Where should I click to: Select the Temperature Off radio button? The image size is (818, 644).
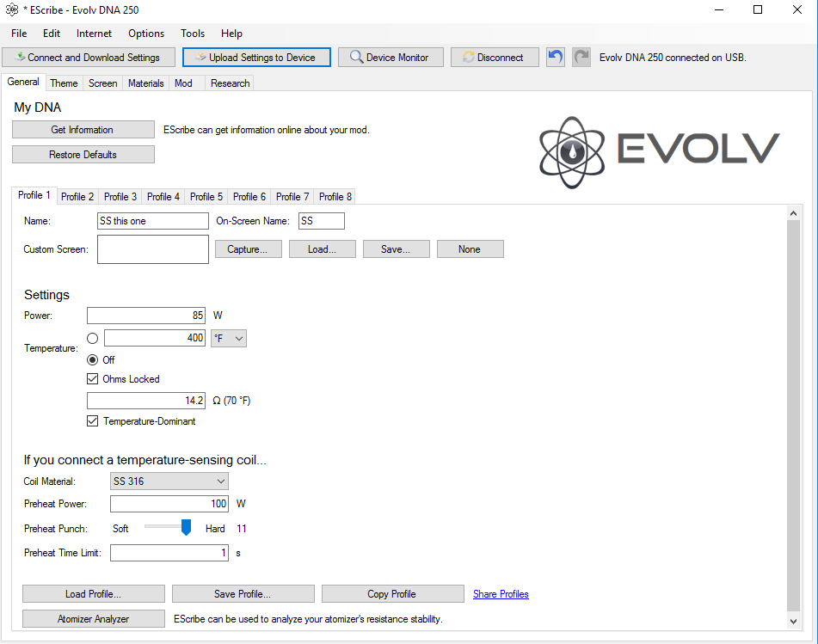[x=93, y=360]
